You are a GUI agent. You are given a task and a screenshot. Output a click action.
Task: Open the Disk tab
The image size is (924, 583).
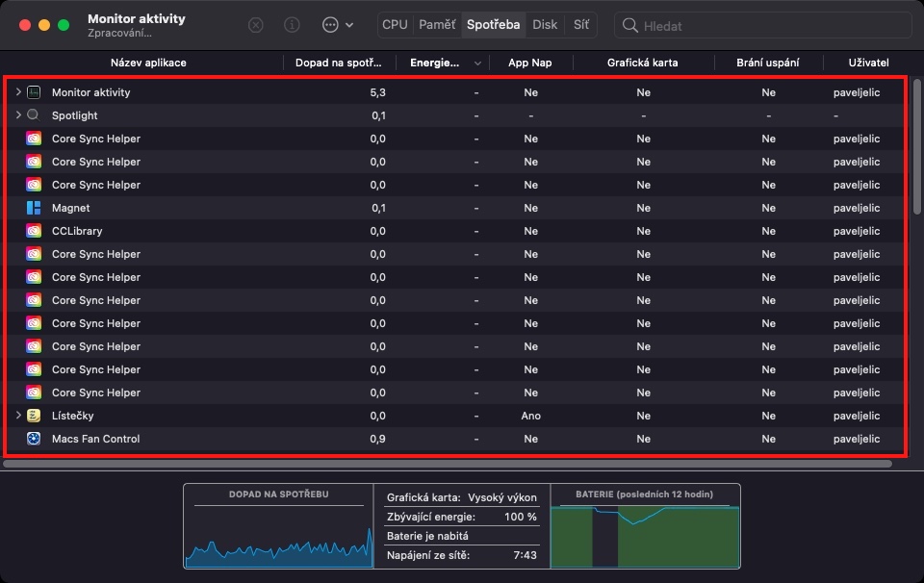545,25
